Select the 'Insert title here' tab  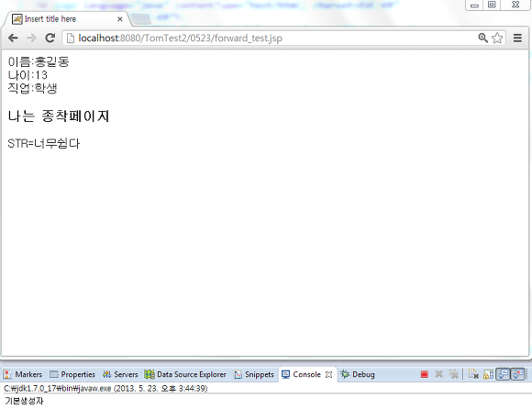(x=66, y=19)
